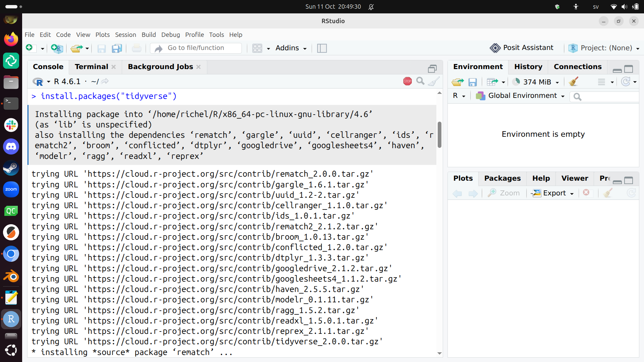
Task: Switch to the Background Jobs tab
Action: point(160,67)
